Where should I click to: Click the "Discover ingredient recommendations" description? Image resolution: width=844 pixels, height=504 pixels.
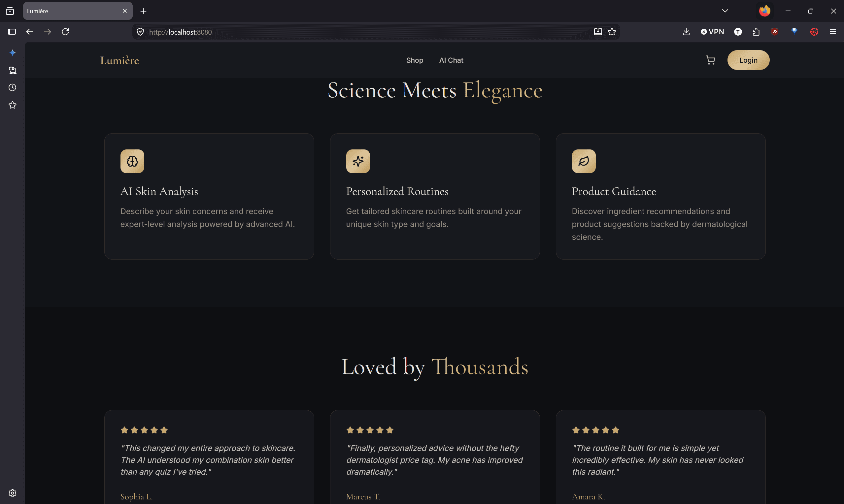point(659,224)
